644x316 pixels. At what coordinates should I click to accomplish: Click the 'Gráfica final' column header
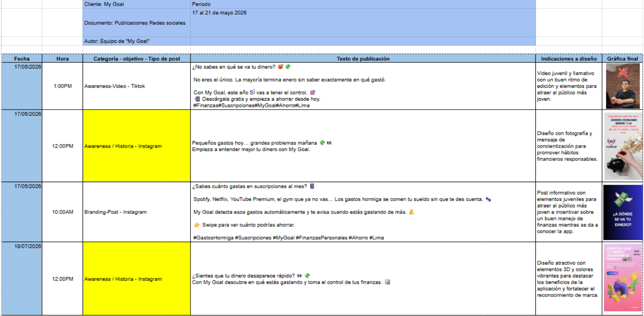coord(622,58)
